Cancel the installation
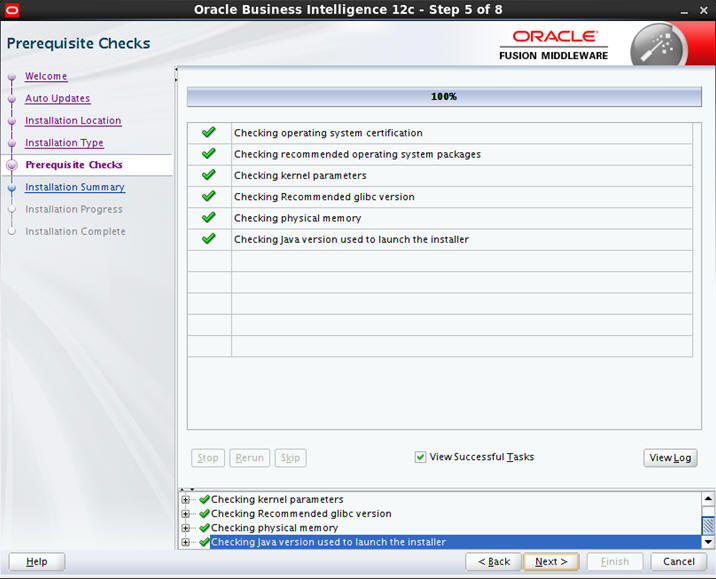The image size is (716, 579). [x=679, y=562]
